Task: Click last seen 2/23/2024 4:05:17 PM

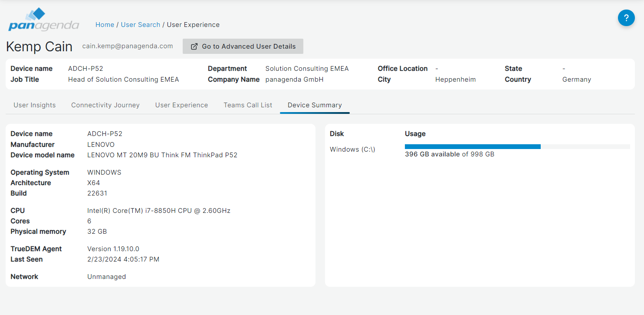Action: click(x=123, y=259)
